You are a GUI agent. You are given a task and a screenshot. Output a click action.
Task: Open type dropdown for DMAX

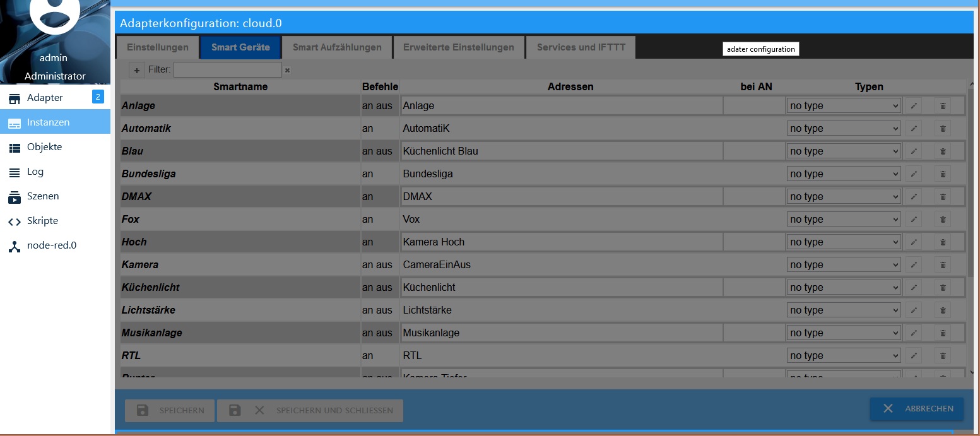tap(844, 197)
